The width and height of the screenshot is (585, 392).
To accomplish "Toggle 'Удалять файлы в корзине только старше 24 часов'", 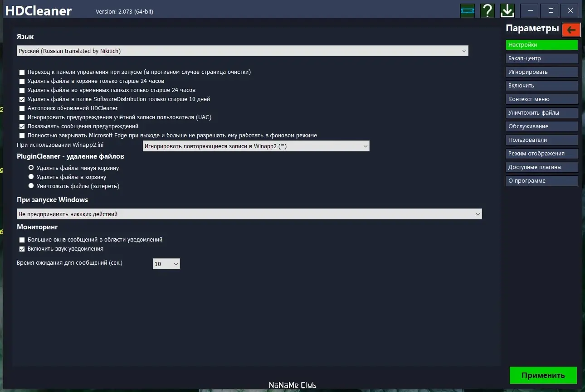I will (x=22, y=81).
